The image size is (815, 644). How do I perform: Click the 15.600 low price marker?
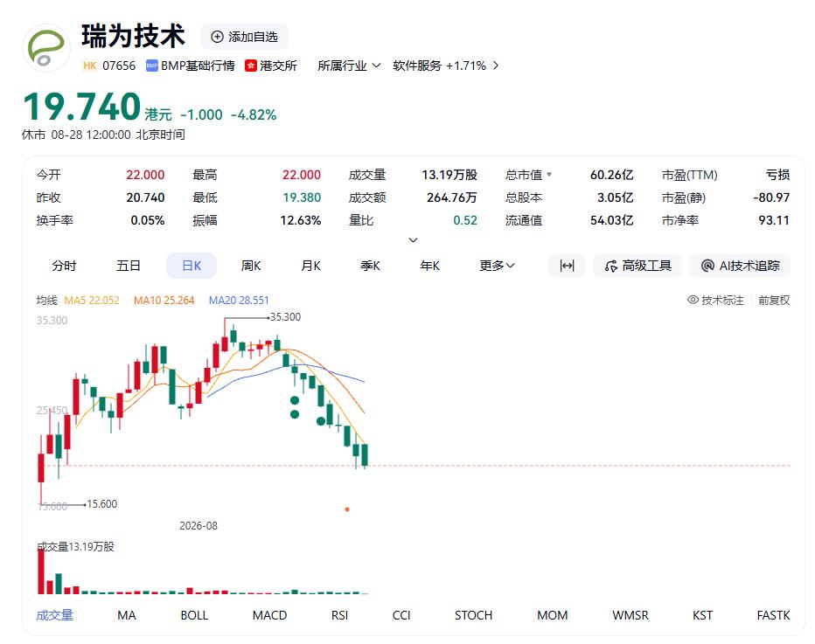[x=101, y=504]
